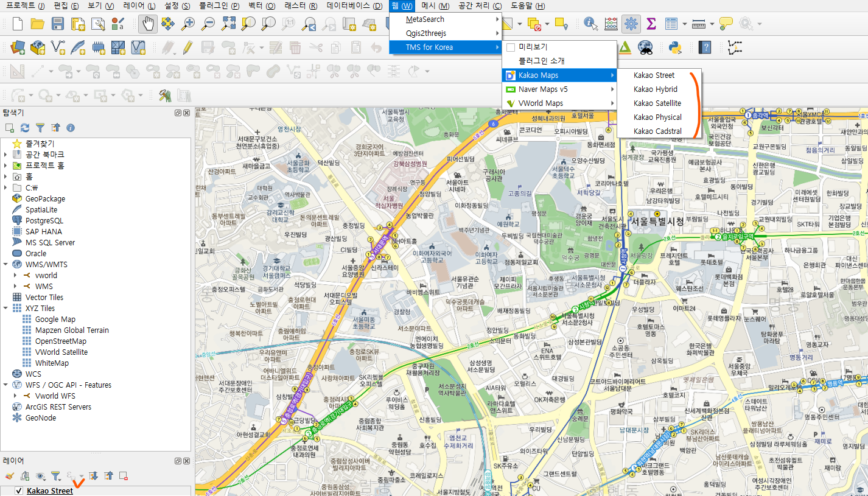Refresh the Browser panel
The height and width of the screenshot is (496, 868).
pos(25,127)
